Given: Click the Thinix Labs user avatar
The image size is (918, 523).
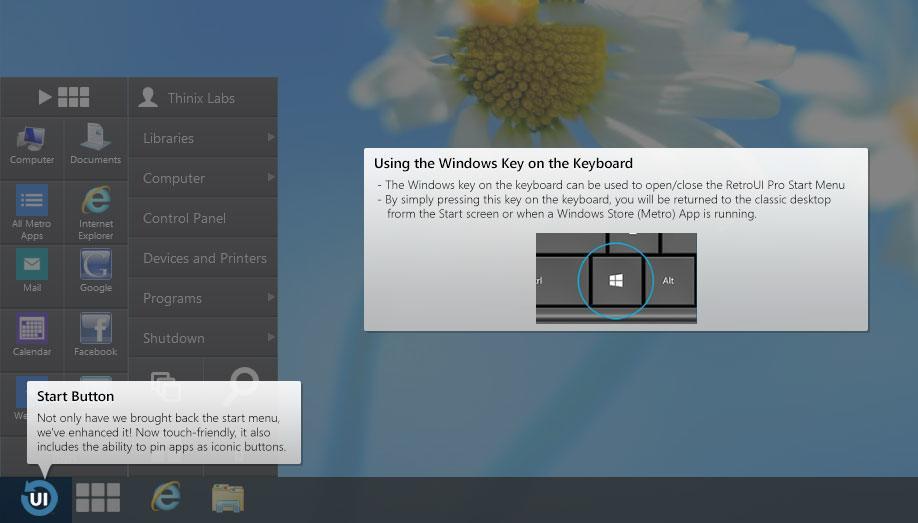Looking at the screenshot, I should [148, 97].
